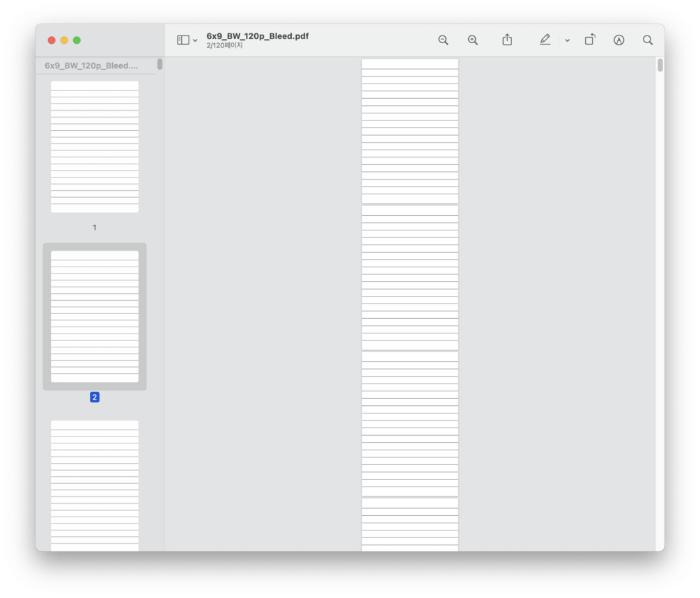
Task: Select the highlight pen tool
Action: 545,40
